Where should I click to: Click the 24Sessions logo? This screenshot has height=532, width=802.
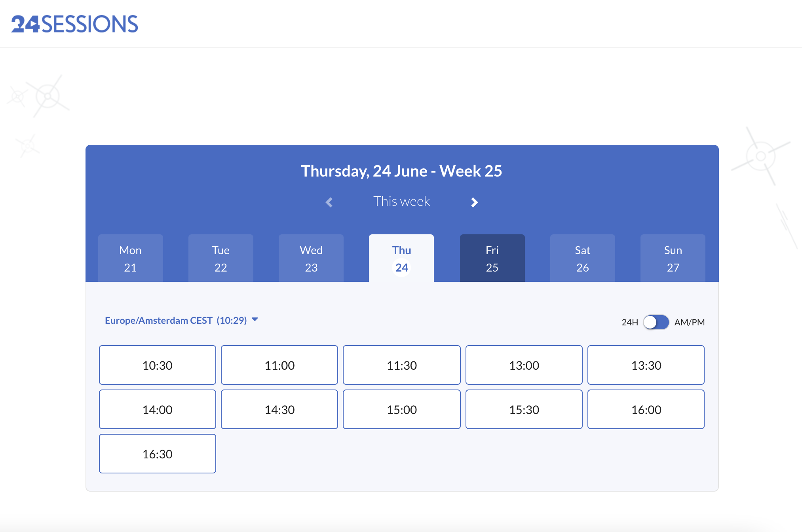pos(74,24)
